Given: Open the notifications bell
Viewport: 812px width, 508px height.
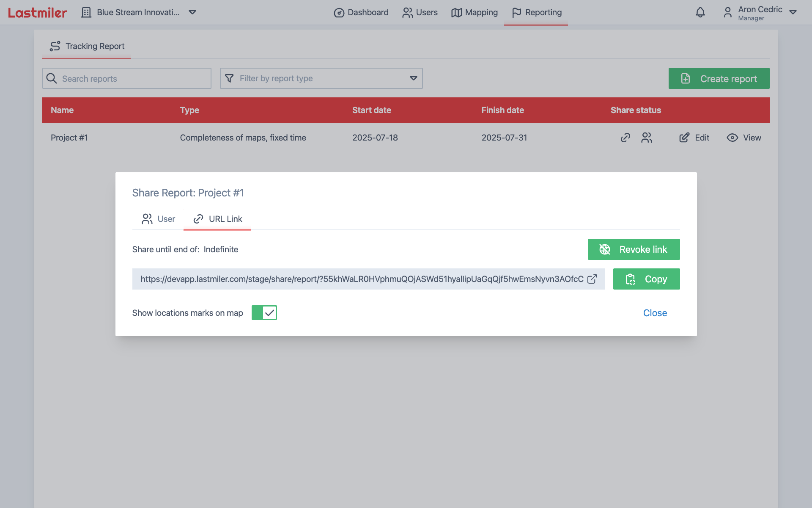Looking at the screenshot, I should [700, 13].
